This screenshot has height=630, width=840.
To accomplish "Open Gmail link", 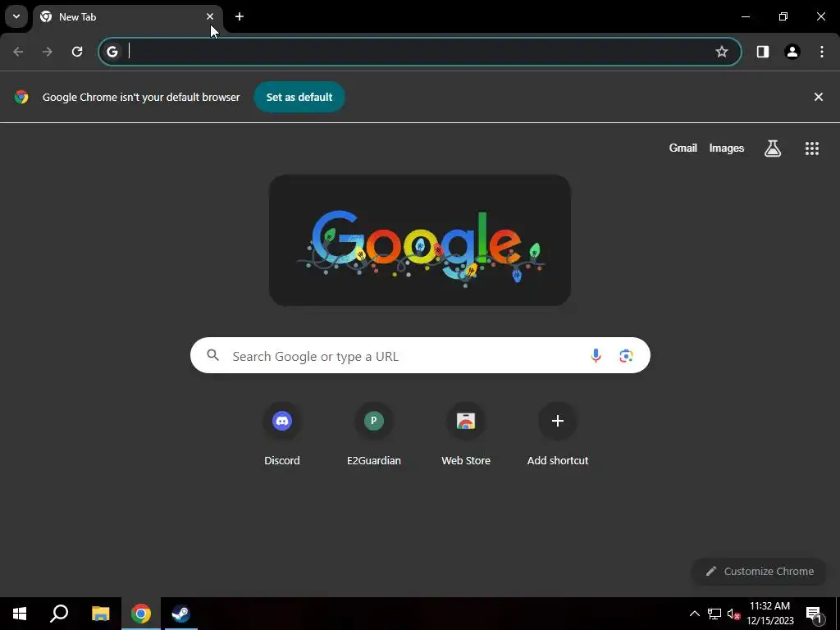I will (683, 148).
